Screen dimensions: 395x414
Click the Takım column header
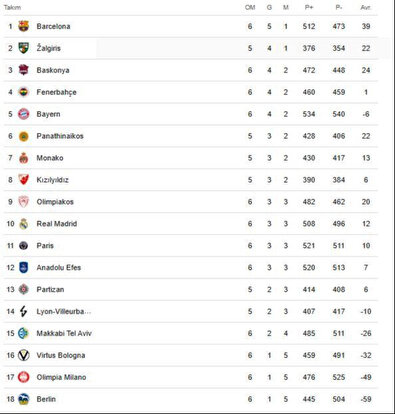click(12, 7)
